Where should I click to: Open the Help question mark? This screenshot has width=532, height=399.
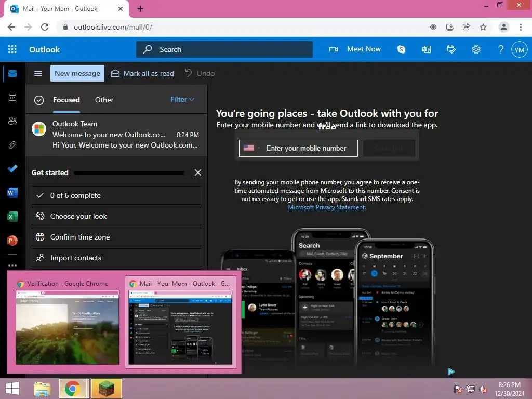[x=501, y=49]
